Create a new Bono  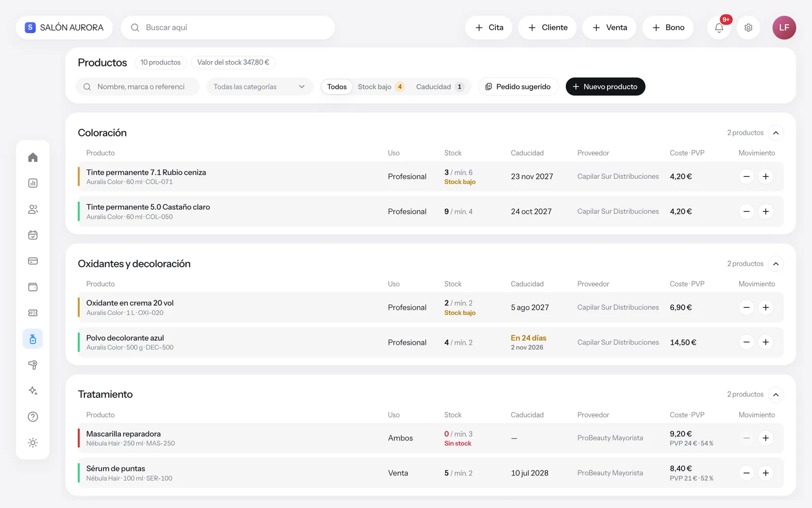(668, 27)
